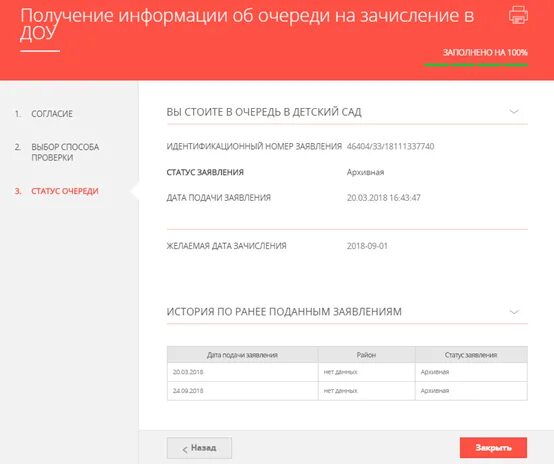This screenshot has height=468, width=554.
Task: Go back with the 'Назад' button
Action: coord(199,448)
